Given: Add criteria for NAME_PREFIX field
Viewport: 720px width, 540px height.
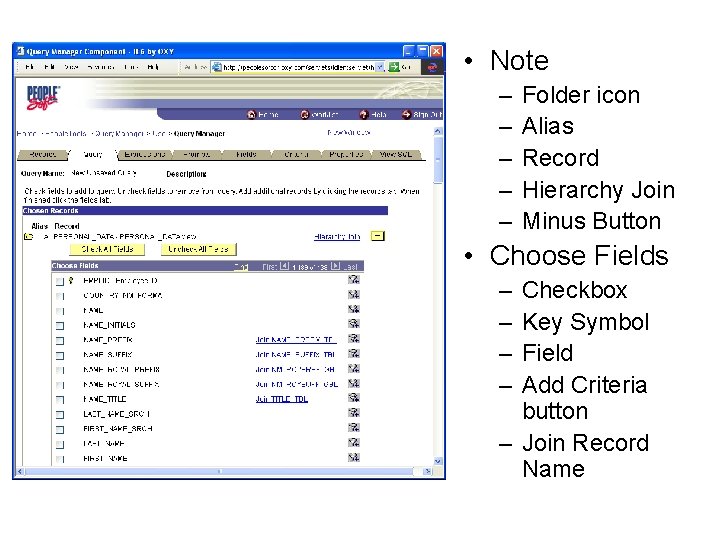Looking at the screenshot, I should (354, 339).
